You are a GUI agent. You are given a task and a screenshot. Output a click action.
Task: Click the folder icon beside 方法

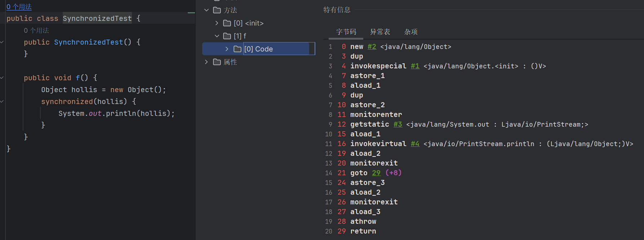[217, 10]
